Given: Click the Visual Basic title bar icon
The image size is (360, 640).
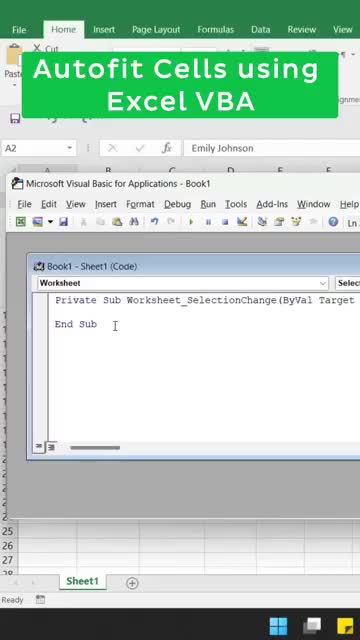Looking at the screenshot, I should tap(17, 184).
